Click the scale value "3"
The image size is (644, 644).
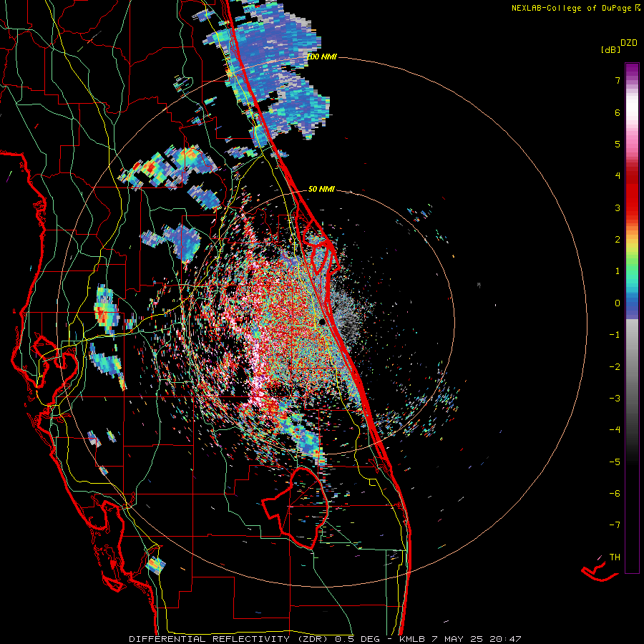pos(618,208)
